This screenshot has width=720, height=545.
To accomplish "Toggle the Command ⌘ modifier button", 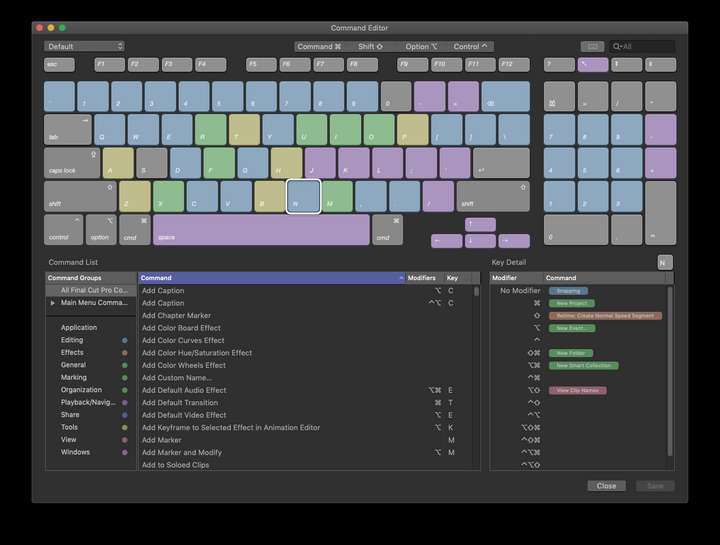I will [x=320, y=46].
